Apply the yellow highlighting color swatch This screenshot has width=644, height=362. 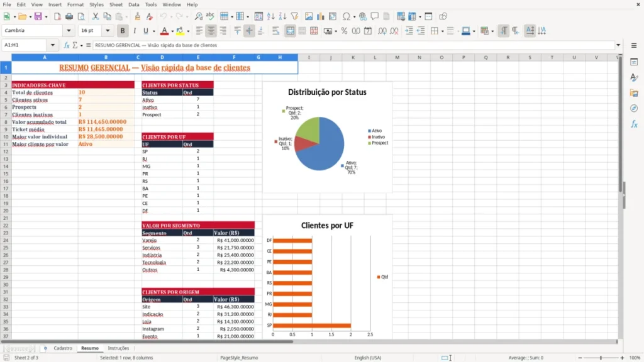pos(180,31)
